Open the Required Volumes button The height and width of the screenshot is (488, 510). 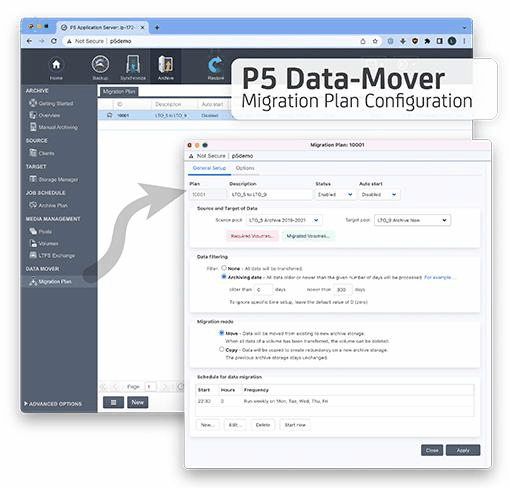pyautogui.click(x=252, y=236)
